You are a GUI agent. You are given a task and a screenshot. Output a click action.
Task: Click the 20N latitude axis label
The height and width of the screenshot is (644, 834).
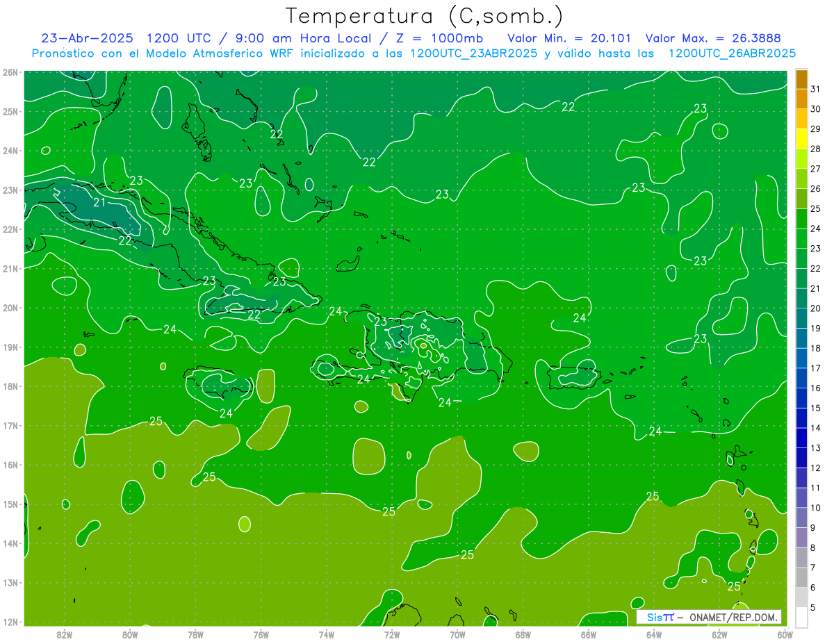click(10, 308)
